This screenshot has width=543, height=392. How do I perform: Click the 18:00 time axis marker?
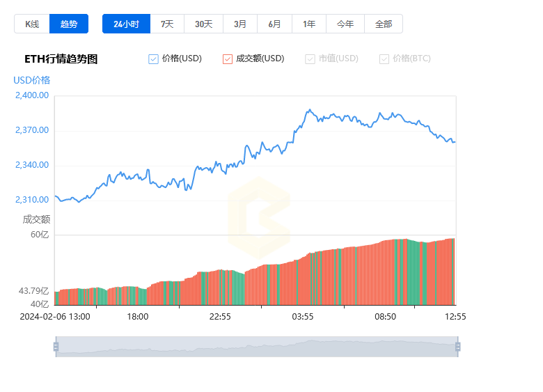tap(138, 317)
